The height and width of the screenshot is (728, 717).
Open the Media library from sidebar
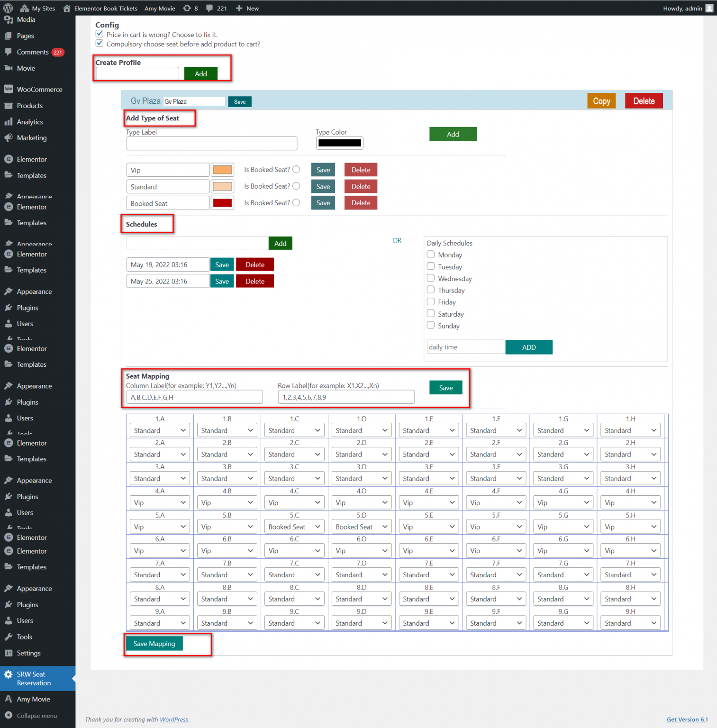coord(26,19)
